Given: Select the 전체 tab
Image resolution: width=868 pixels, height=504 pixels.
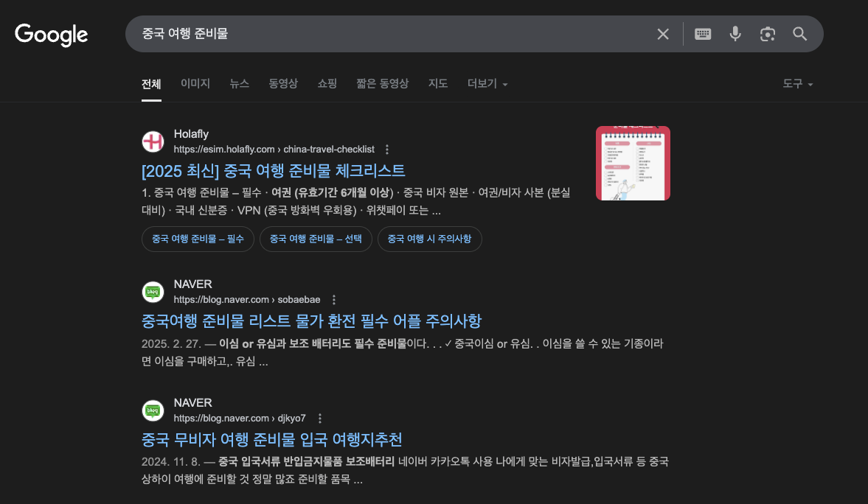Looking at the screenshot, I should tap(151, 84).
